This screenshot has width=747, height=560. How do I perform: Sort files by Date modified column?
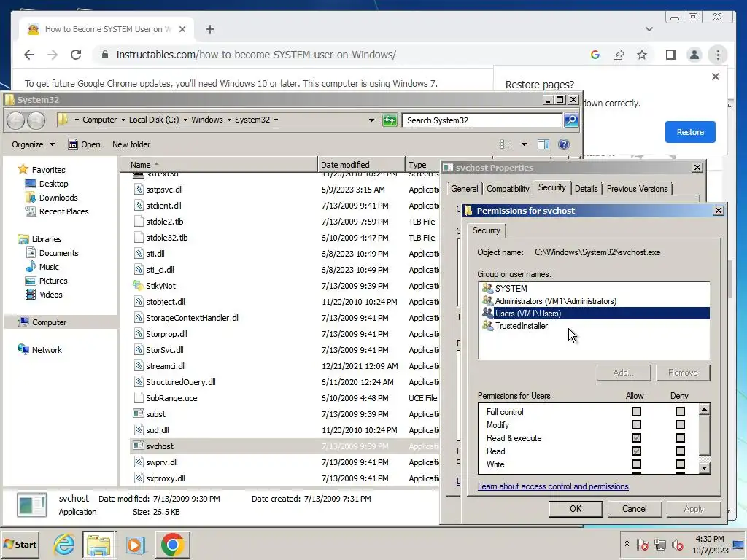coord(360,165)
